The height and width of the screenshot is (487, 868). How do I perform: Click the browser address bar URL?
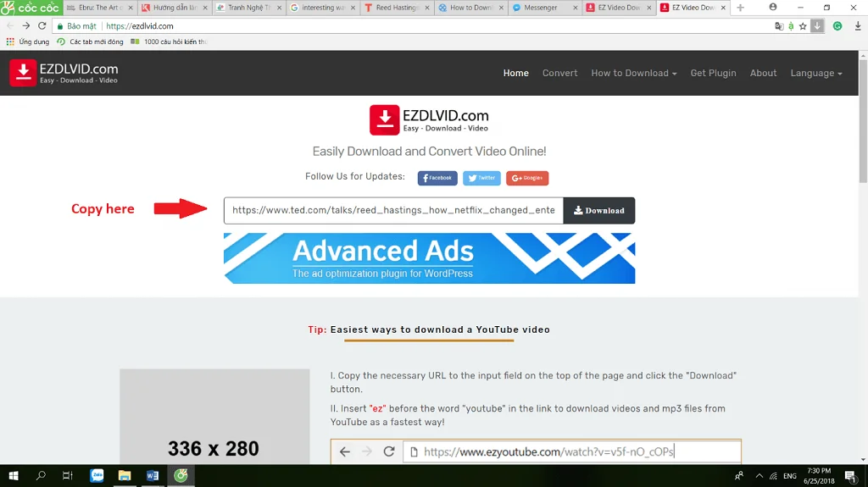point(140,26)
